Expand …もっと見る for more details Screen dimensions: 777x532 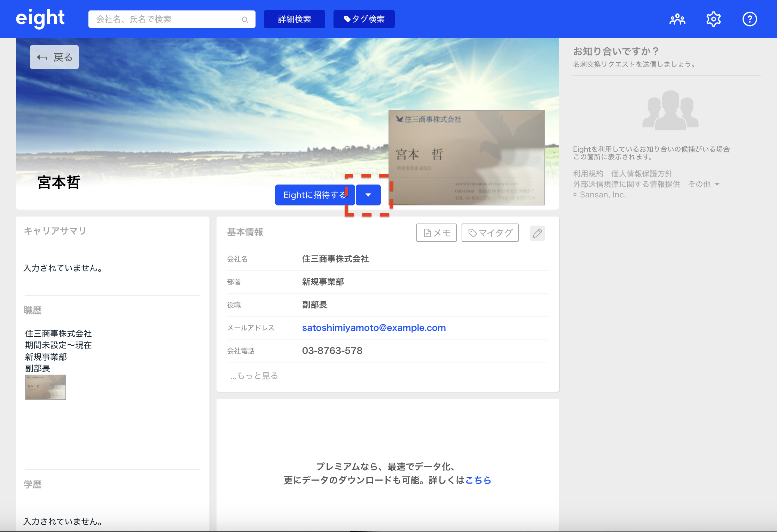click(x=254, y=376)
